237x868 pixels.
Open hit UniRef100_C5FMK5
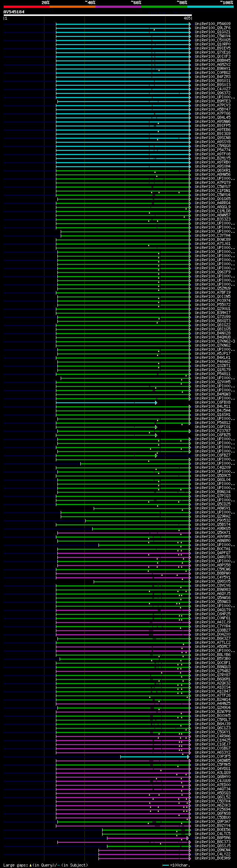coord(213,765)
